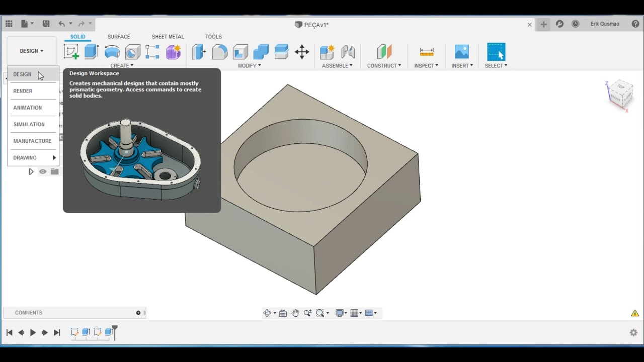Play the timeline
This screenshot has width=644, height=362.
pyautogui.click(x=33, y=332)
